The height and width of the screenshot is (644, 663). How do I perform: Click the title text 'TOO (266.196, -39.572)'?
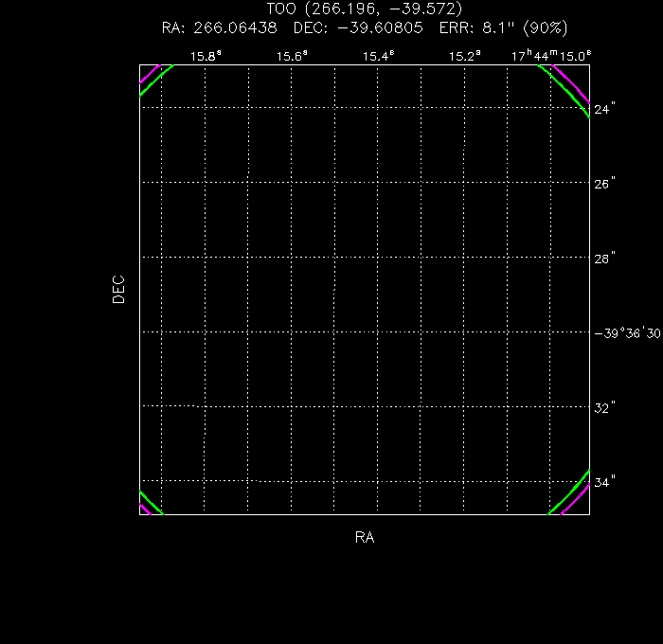(x=364, y=9)
